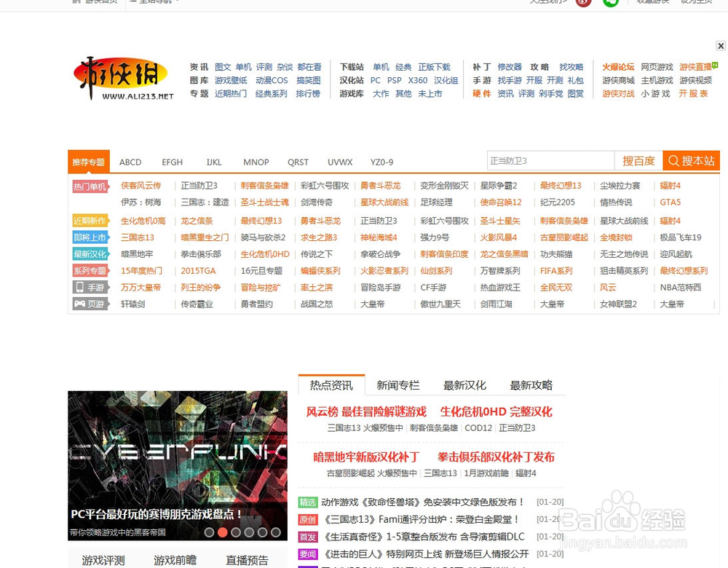This screenshot has height=568, width=728.
Task: Switch to the MNOP tab
Action: coord(256,162)
